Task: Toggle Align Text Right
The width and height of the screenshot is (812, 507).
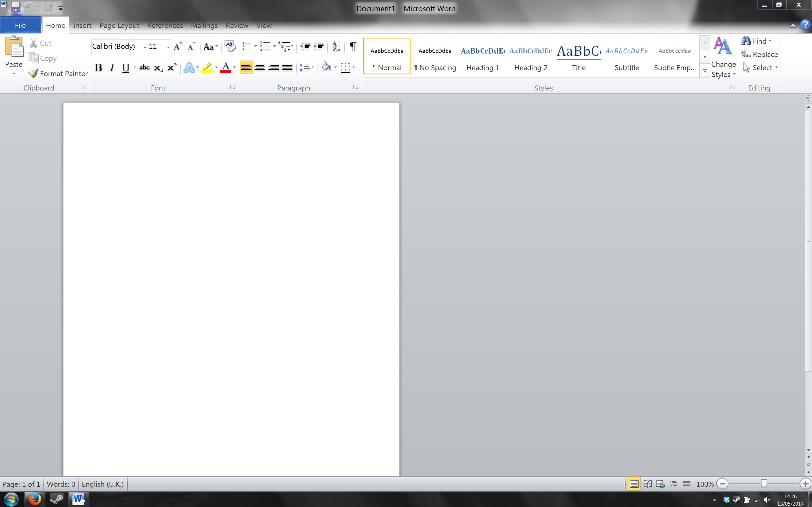Action: click(274, 67)
